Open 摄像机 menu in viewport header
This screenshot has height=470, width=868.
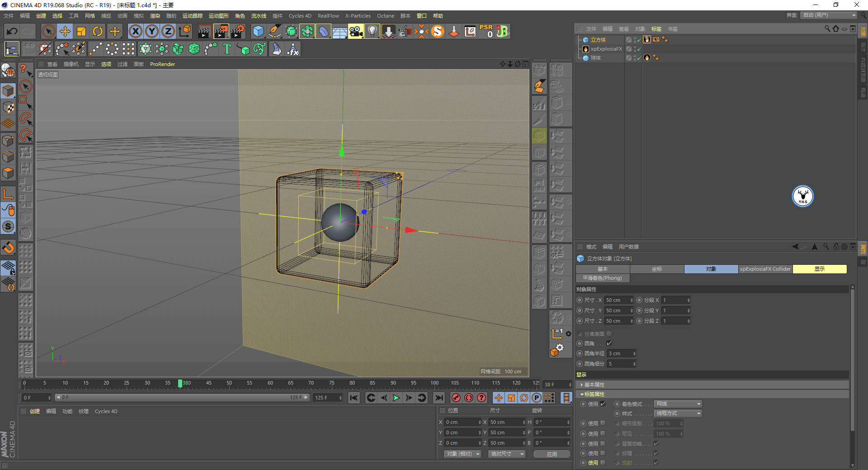click(x=71, y=64)
